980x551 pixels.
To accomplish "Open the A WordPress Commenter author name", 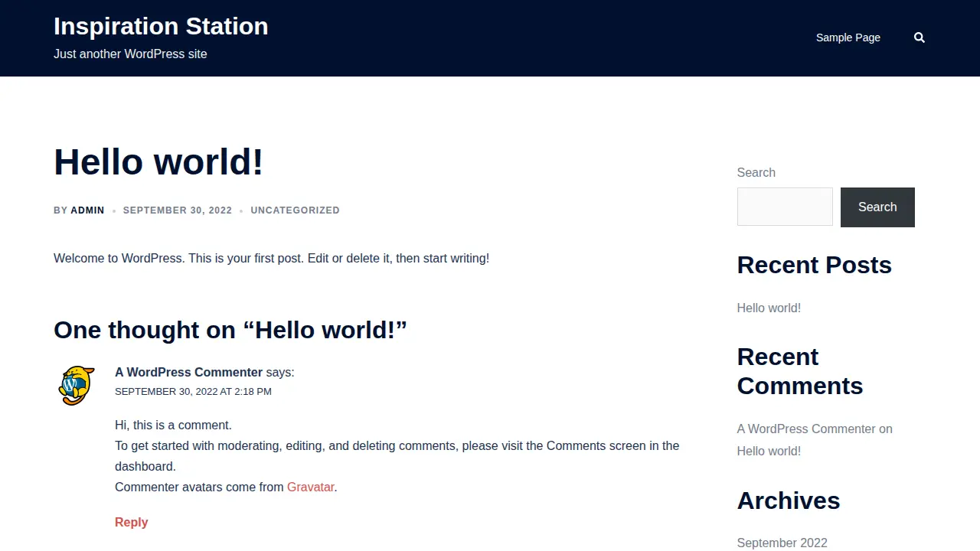I will 188,372.
